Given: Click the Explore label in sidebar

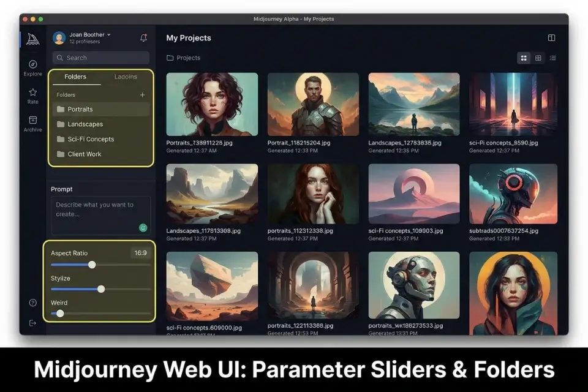Looking at the screenshot, I should pyautogui.click(x=33, y=74).
